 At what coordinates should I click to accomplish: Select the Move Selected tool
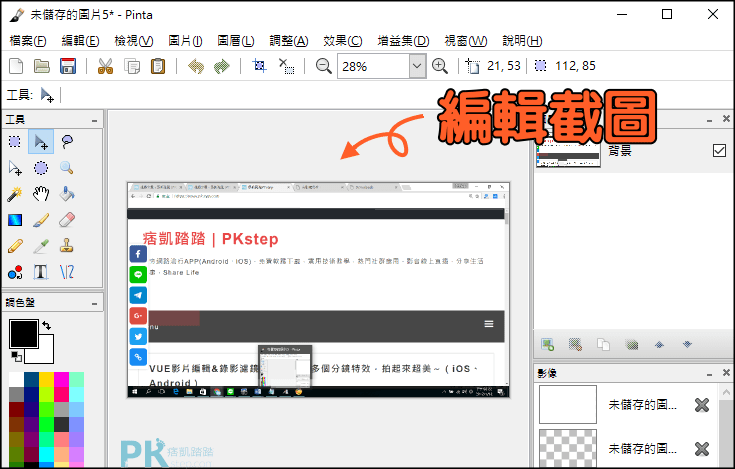[41, 141]
